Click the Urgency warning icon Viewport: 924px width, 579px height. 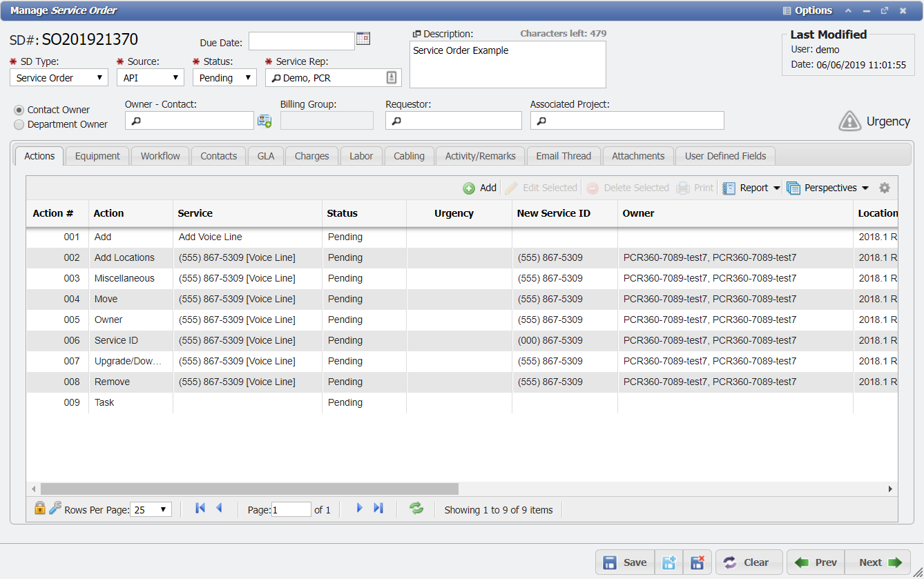coord(850,121)
